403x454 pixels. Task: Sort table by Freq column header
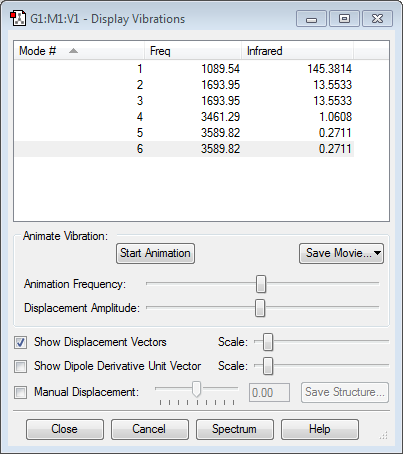pos(193,51)
